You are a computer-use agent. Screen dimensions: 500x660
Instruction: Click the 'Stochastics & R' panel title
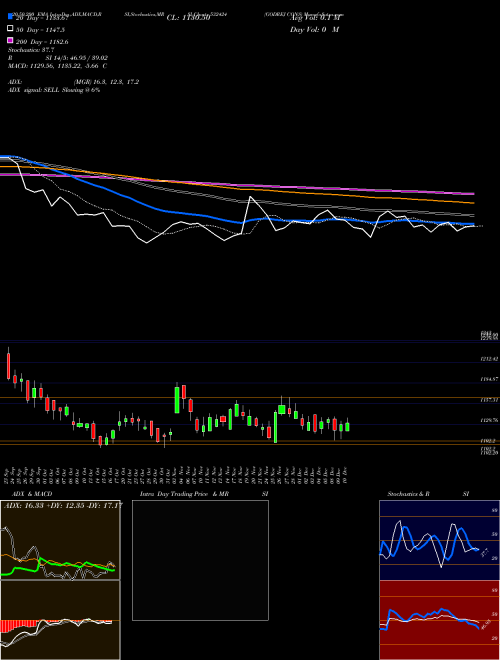(x=409, y=494)
